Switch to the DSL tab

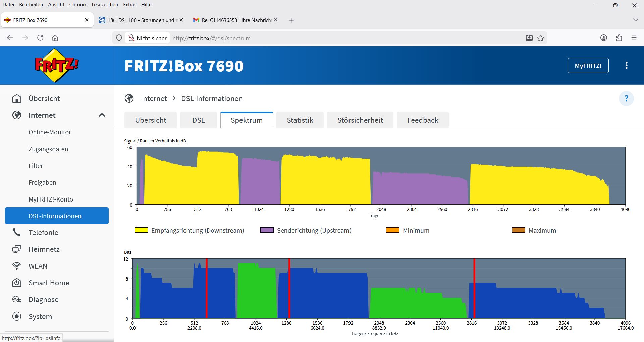(x=199, y=120)
